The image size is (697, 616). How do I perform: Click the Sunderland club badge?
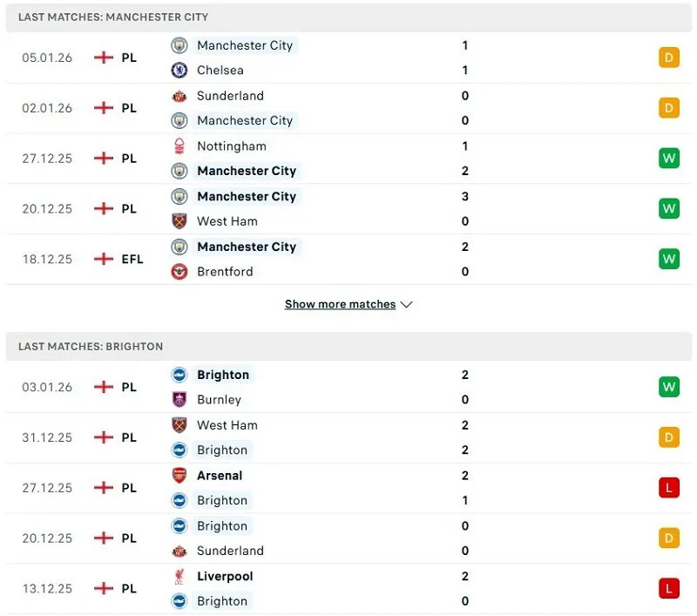point(179,96)
